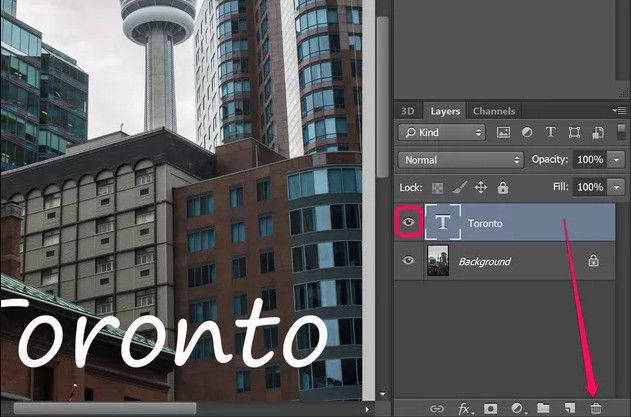Image resolution: width=631 pixels, height=417 pixels.
Task: Hide the Background layer
Action: 408,261
